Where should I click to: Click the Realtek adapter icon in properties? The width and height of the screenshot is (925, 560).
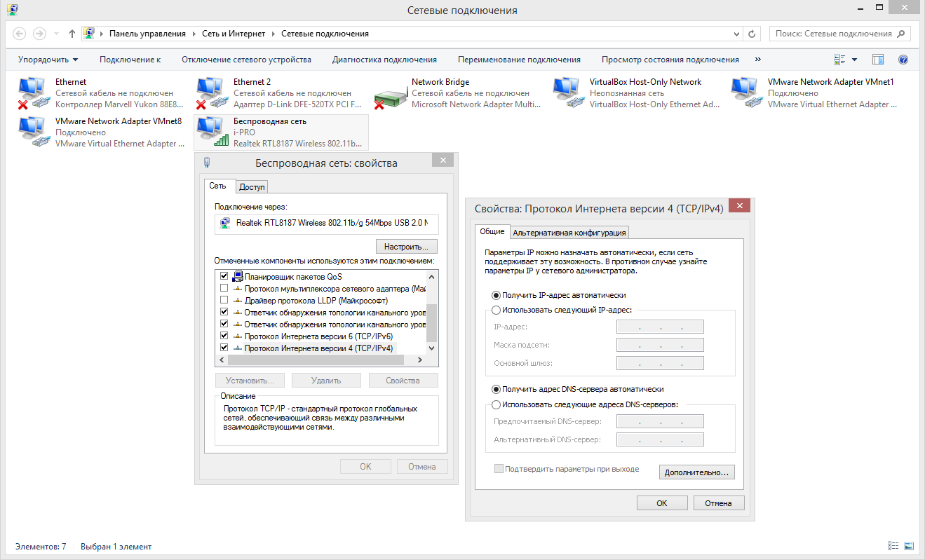225,223
